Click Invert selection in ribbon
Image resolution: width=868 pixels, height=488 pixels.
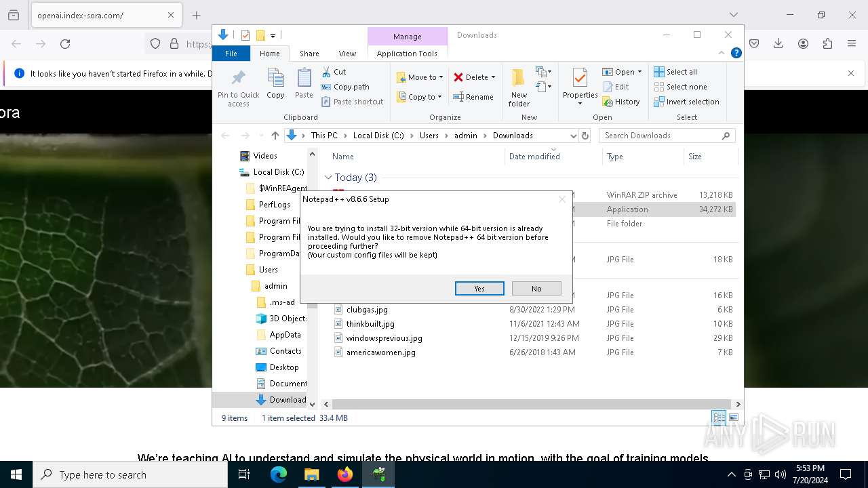686,102
